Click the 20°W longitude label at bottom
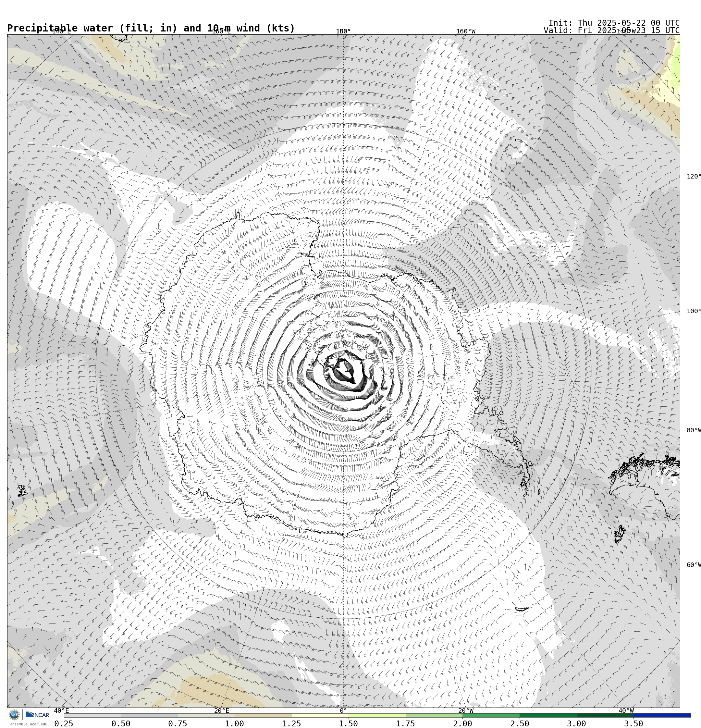Screen dimensions: 701x728 pyautogui.click(x=466, y=711)
